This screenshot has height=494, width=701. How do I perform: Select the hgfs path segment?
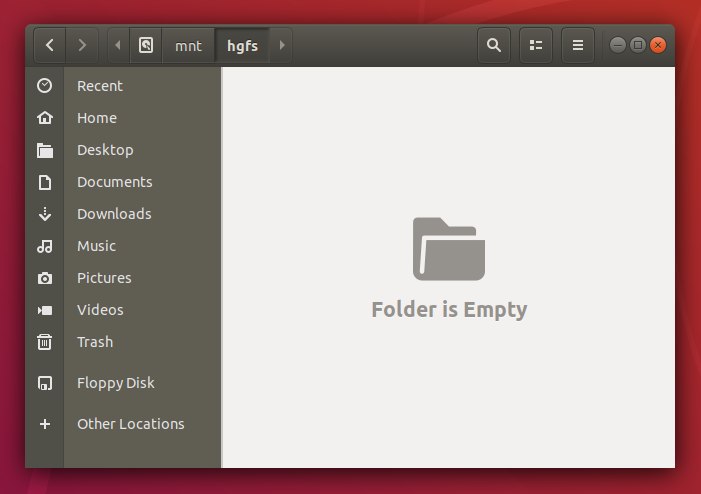242,46
